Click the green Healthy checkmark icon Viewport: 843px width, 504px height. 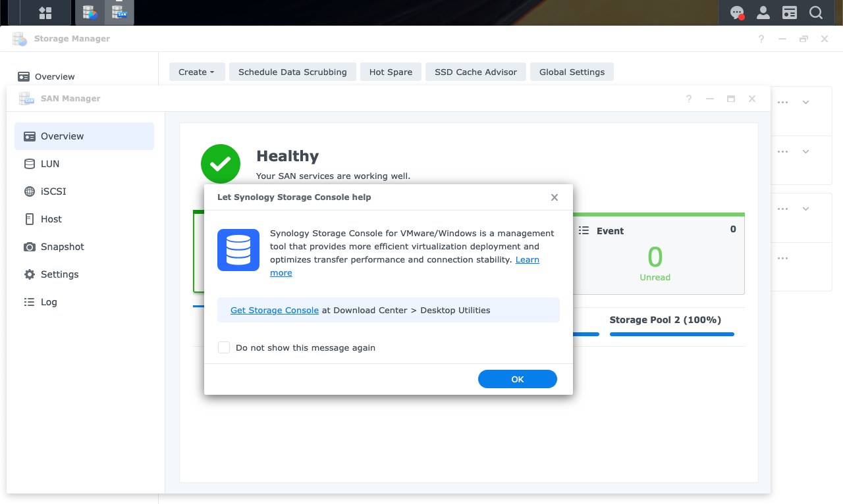pos(221,164)
